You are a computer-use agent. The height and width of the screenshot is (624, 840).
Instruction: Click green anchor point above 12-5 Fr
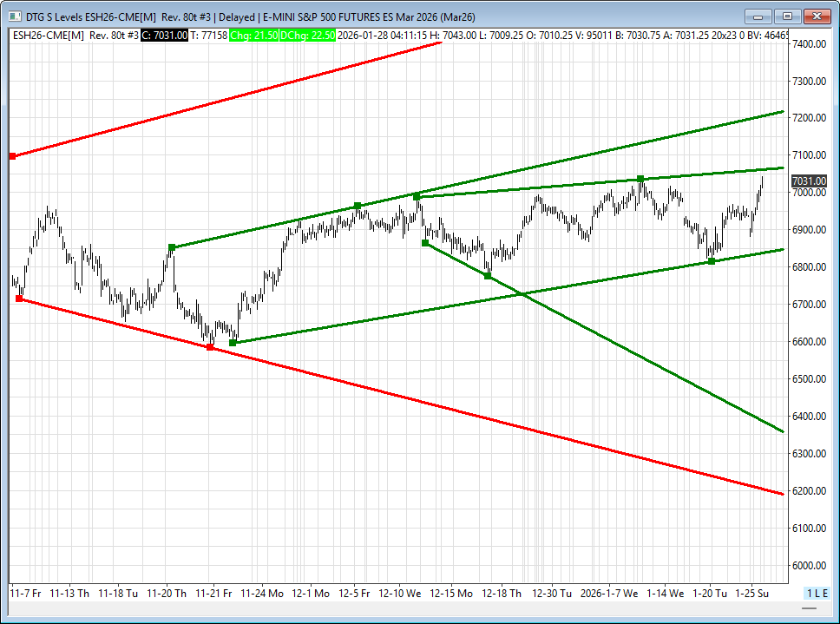click(358, 206)
